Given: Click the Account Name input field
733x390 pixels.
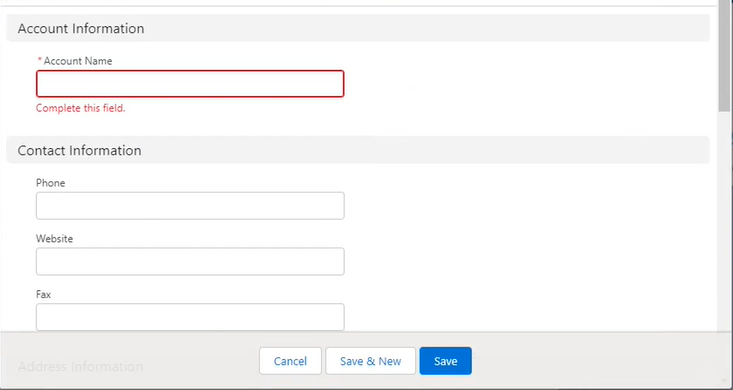Looking at the screenshot, I should click(190, 84).
